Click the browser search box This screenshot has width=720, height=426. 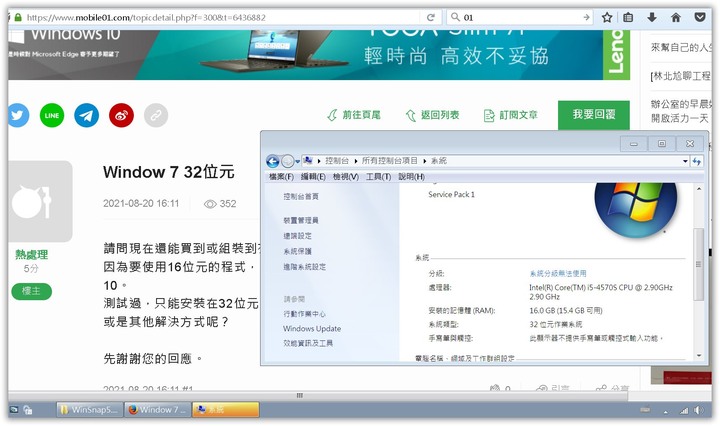(522, 17)
